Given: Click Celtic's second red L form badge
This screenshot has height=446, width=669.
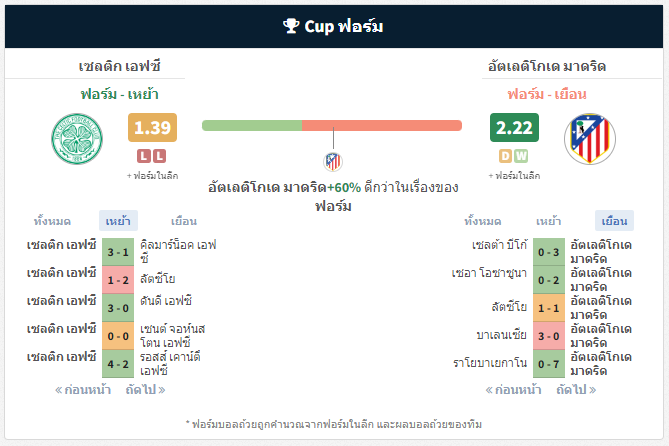Looking at the screenshot, I should pyautogui.click(x=159, y=156).
